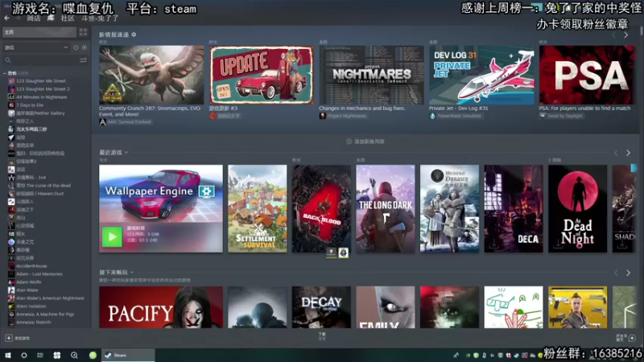This screenshot has height=362, width=644.
Task: Click Add new shelf button
Action: click(x=365, y=142)
